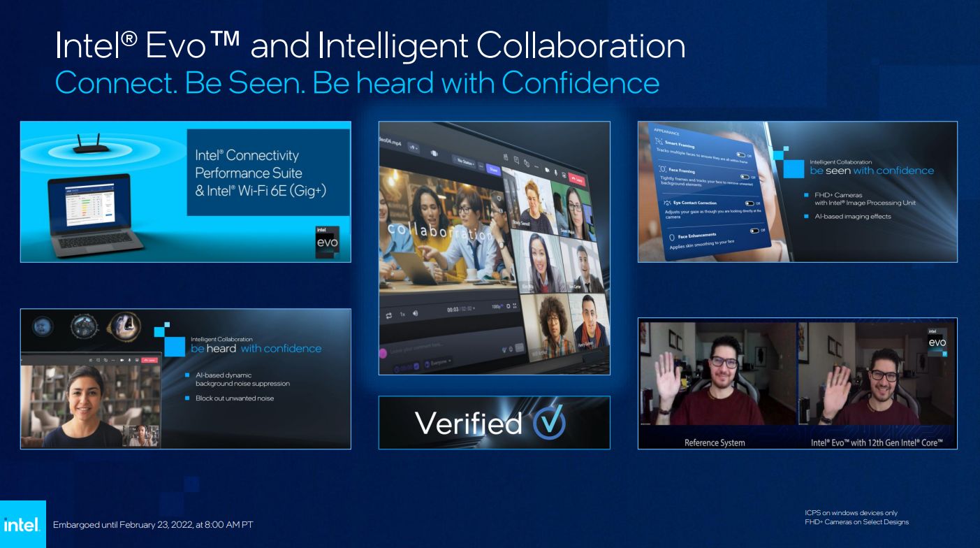Click 'AI-based dynamic' bullet text
This screenshot has height=548, width=980.
tap(224, 375)
